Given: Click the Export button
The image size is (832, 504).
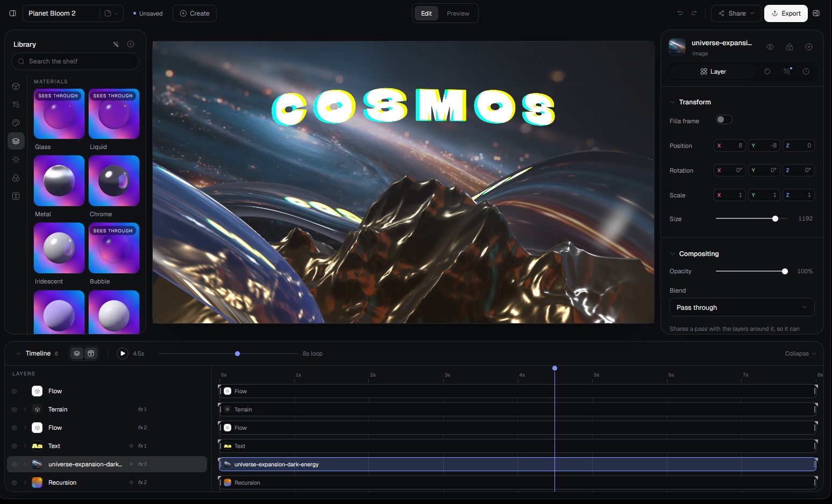Looking at the screenshot, I should (x=786, y=13).
